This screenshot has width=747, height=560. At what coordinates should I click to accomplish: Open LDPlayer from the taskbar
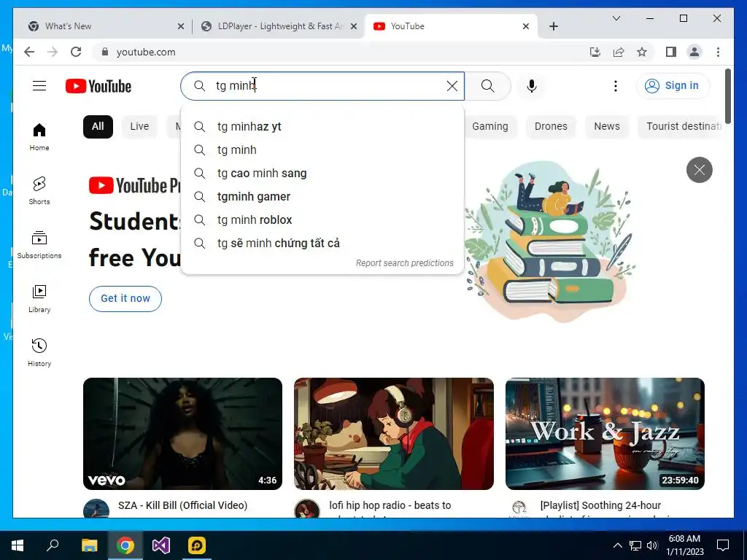coord(197,545)
